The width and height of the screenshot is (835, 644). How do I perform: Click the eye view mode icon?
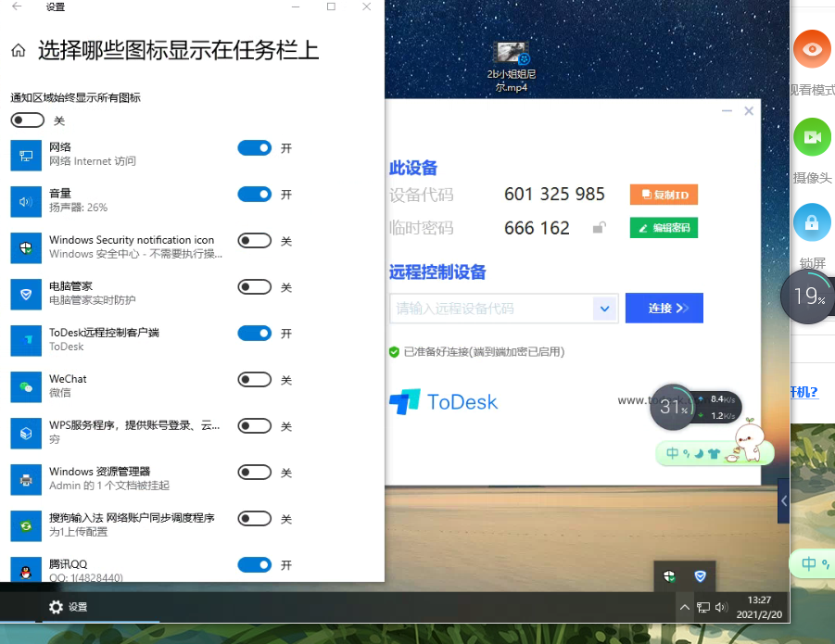pyautogui.click(x=812, y=49)
